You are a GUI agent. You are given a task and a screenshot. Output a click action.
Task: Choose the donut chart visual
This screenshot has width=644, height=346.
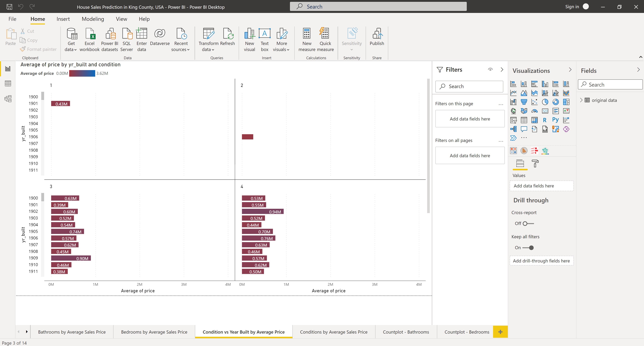(x=555, y=102)
